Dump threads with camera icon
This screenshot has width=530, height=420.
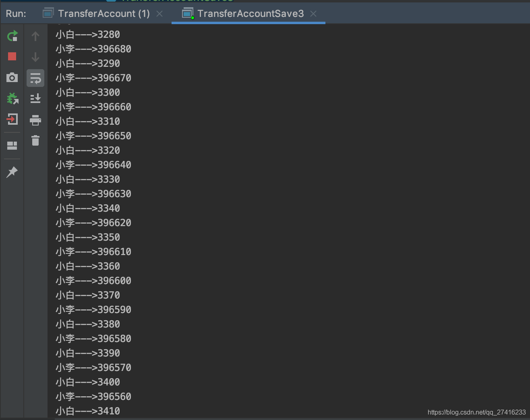tap(12, 77)
